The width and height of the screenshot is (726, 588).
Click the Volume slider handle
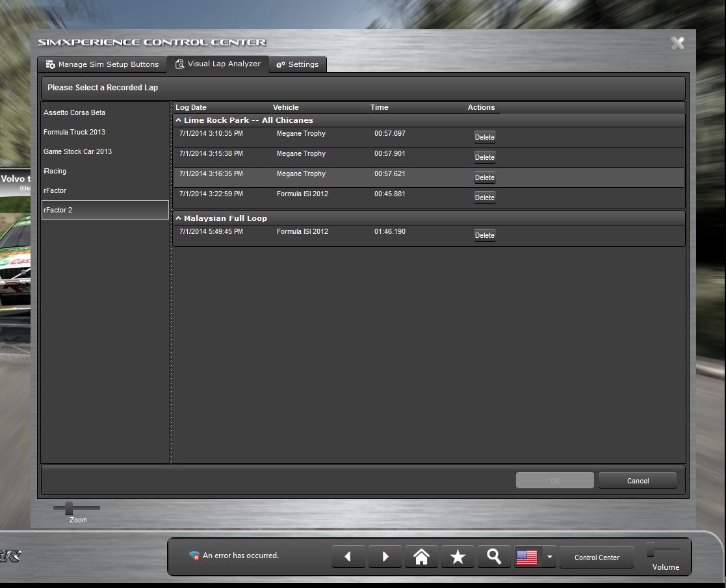click(x=651, y=550)
